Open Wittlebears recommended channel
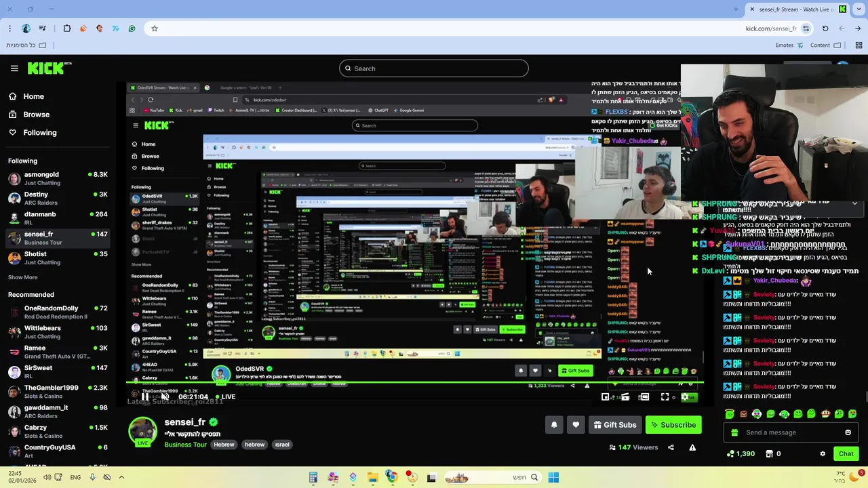868x488 pixels. pyautogui.click(x=58, y=331)
